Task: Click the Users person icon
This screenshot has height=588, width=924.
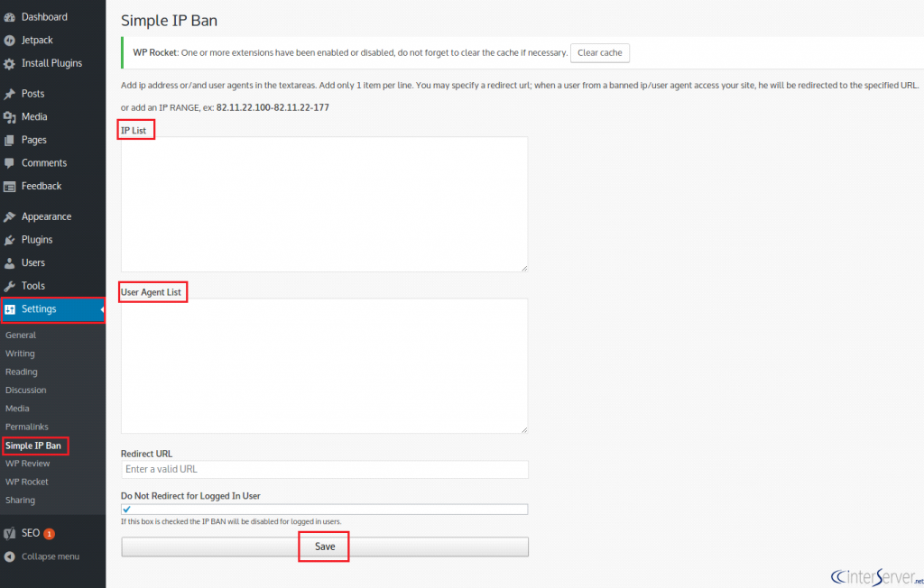Action: click(x=9, y=262)
